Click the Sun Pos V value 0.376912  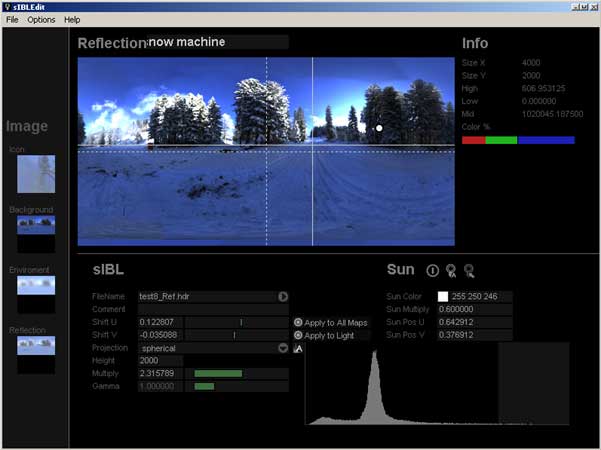click(475, 335)
